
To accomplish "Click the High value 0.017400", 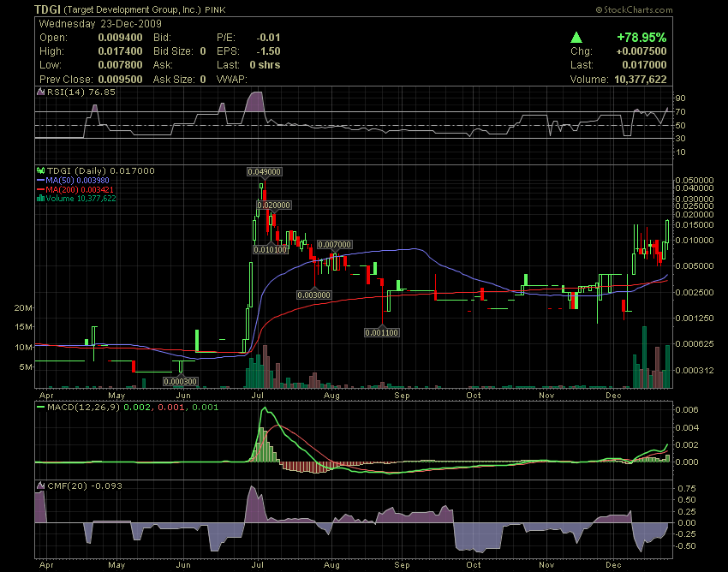I will 120,51.
